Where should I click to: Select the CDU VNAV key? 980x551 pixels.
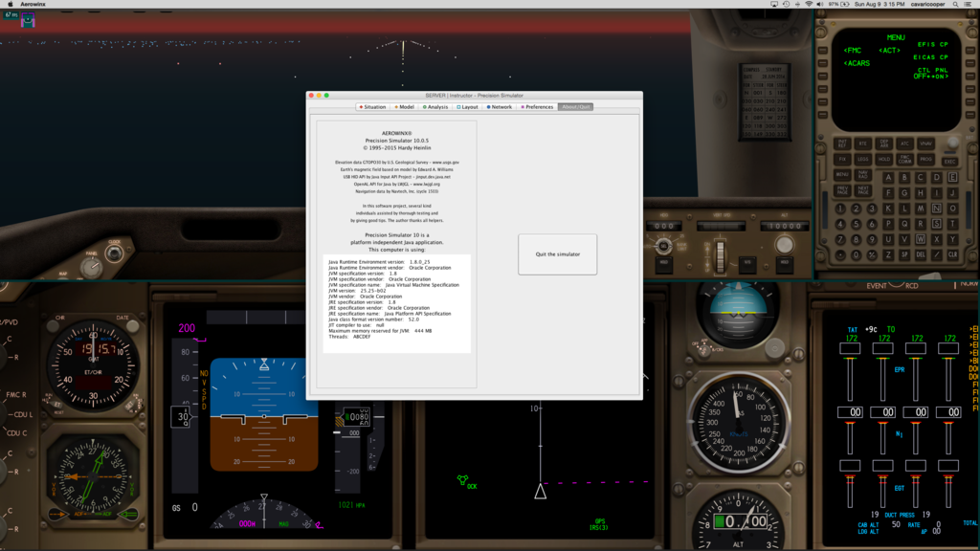click(925, 143)
